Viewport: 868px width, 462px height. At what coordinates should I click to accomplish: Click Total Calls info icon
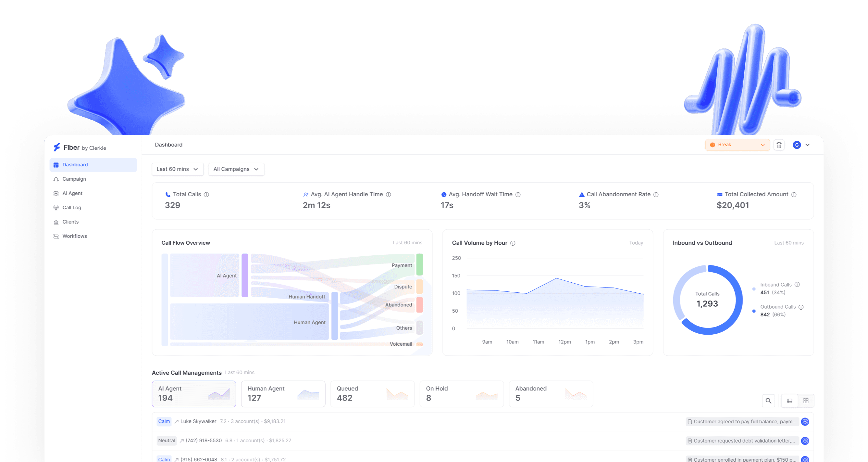[206, 195]
